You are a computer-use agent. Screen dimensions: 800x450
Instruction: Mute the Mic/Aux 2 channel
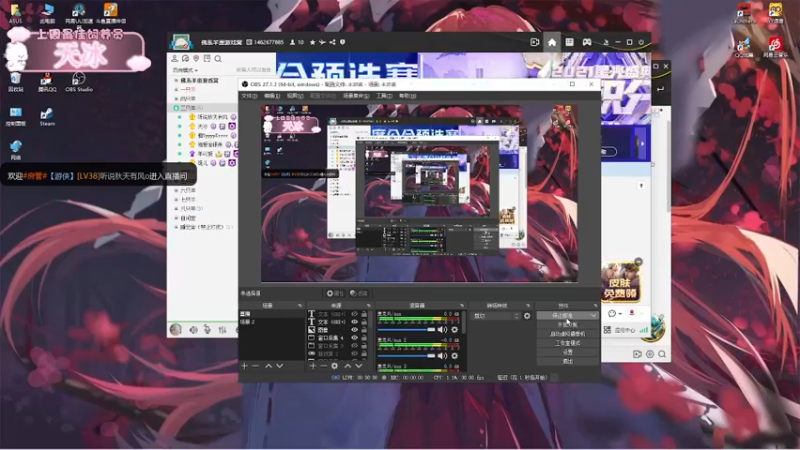click(x=442, y=356)
